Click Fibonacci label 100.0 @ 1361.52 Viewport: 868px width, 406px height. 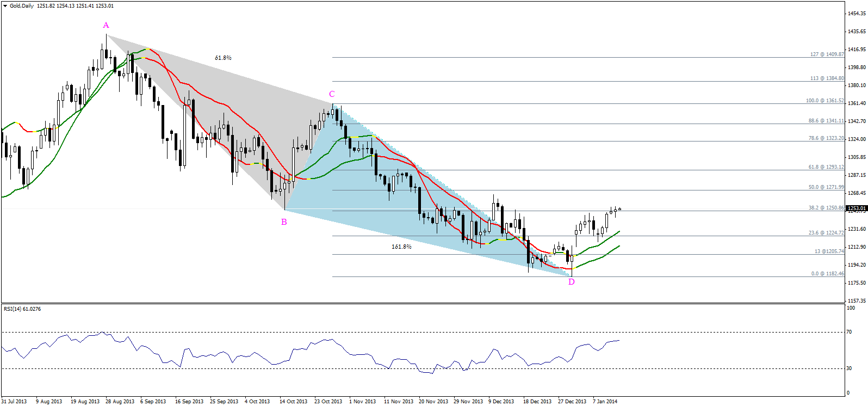coord(825,101)
